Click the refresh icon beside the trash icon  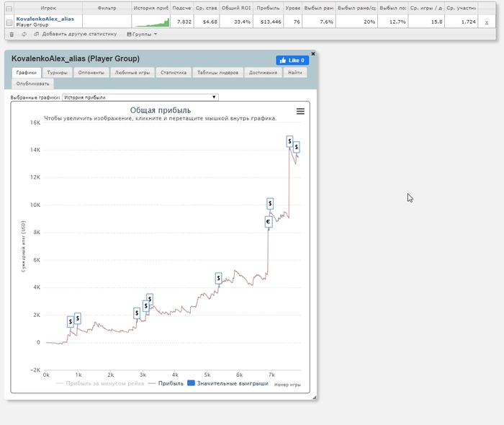tap(24, 34)
